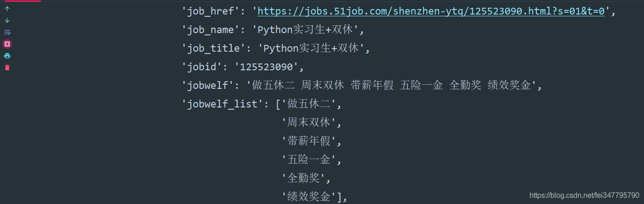Click the '带薪年假' list entry
This screenshot has width=644, height=204.
coord(309,141)
